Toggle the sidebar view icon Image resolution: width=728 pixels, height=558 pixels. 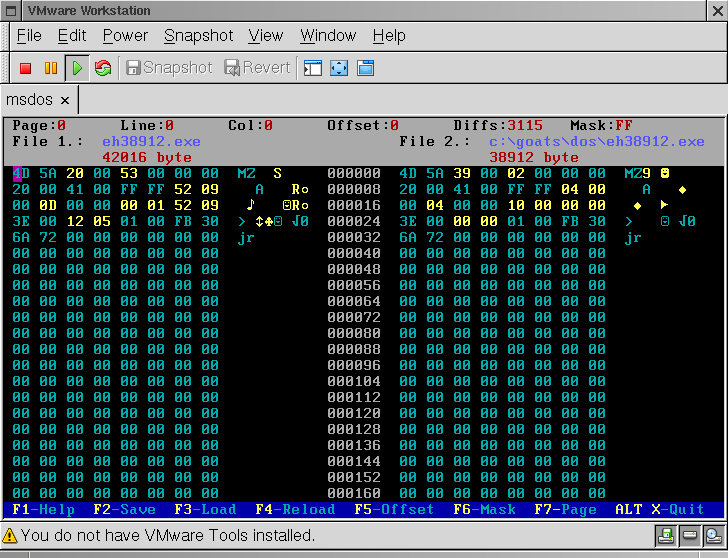point(313,68)
